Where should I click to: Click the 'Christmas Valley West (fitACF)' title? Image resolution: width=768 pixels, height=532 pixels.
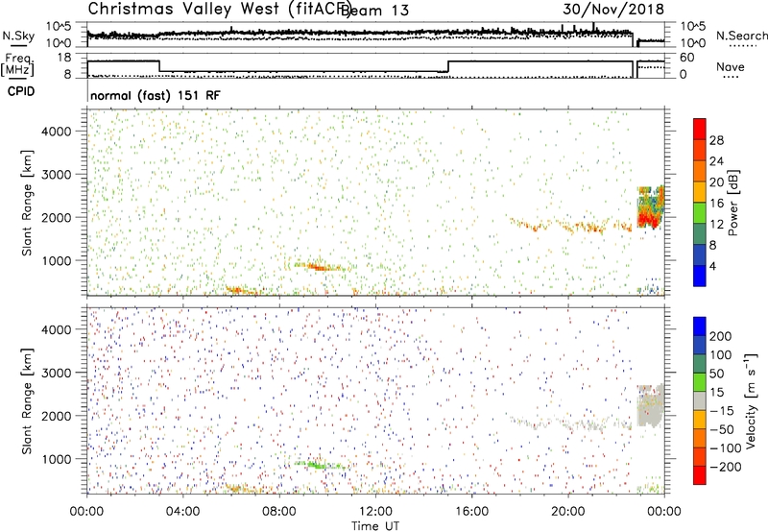(219, 10)
